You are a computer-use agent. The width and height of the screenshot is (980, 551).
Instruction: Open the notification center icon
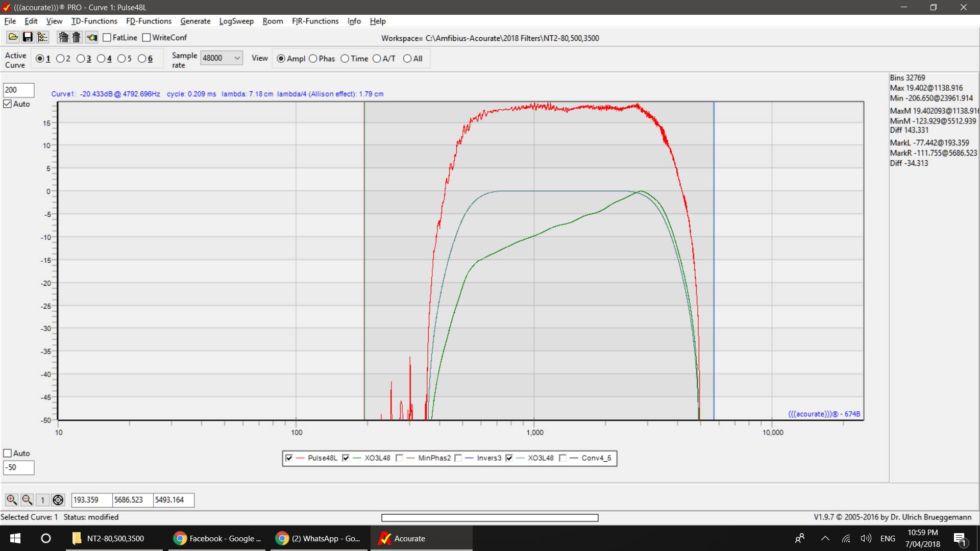960,539
